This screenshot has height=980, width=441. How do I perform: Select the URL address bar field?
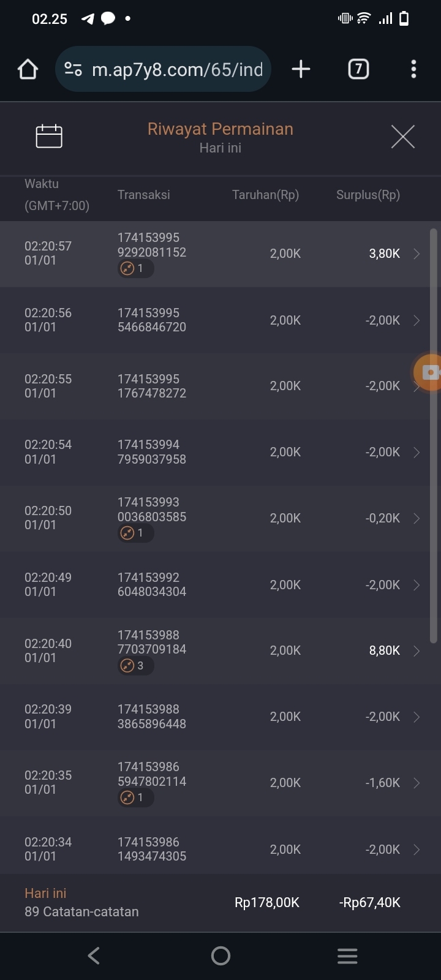point(178,69)
